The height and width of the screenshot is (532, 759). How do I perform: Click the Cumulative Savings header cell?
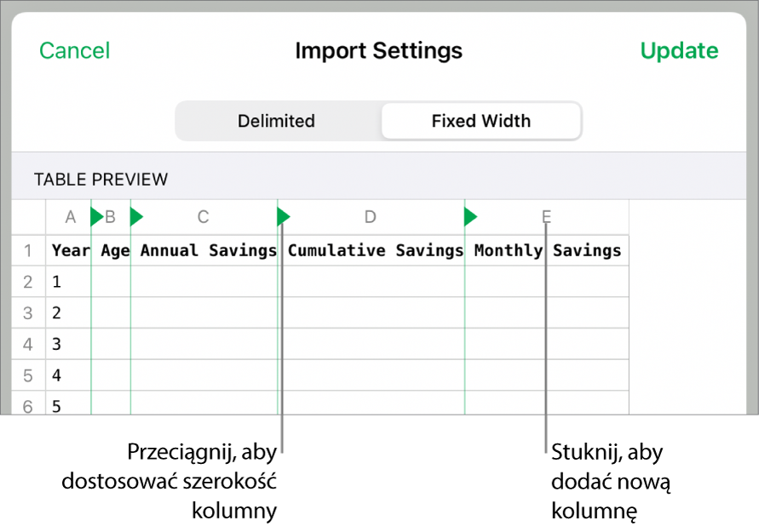click(x=375, y=251)
